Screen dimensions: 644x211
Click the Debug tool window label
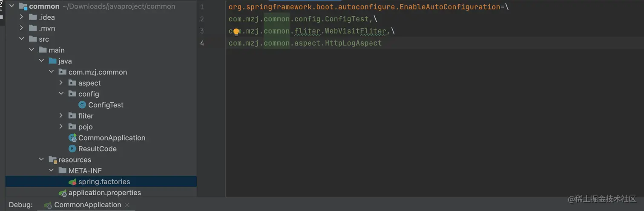pyautogui.click(x=20, y=205)
